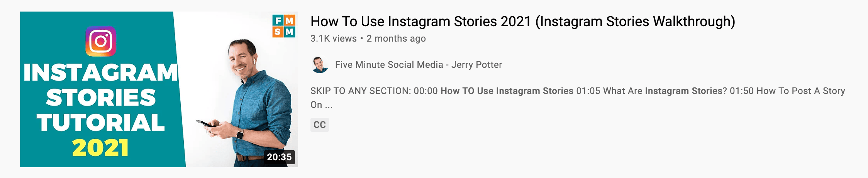Image resolution: width=868 pixels, height=178 pixels.
Task: Select the 01:05 timestamp in the description
Action: (x=588, y=91)
